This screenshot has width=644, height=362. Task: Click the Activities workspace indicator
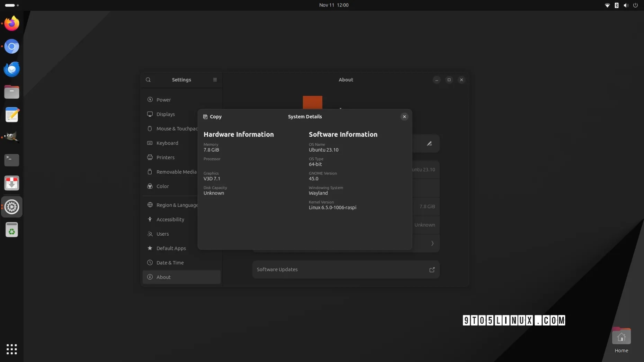click(12, 5)
